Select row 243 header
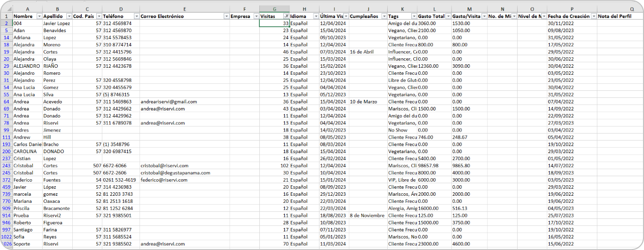Image resolution: width=644 pixels, height=250 pixels. pos(7,166)
